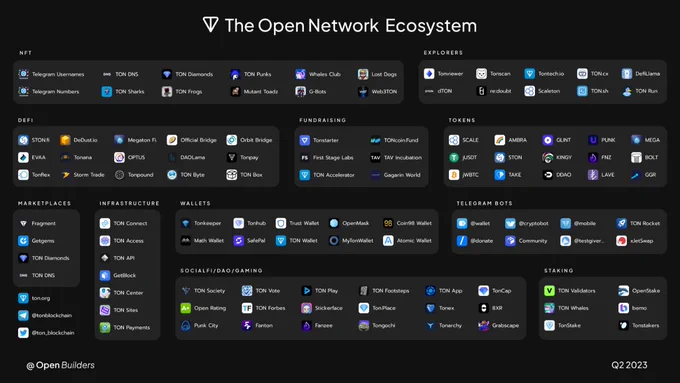
Task: Click the Orbit Bridge icon
Action: point(232,140)
